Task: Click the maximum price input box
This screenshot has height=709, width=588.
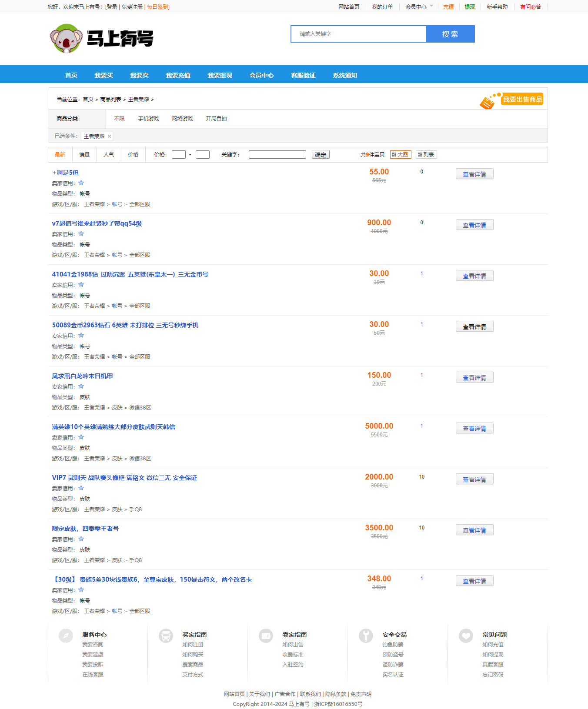Action: click(203, 155)
